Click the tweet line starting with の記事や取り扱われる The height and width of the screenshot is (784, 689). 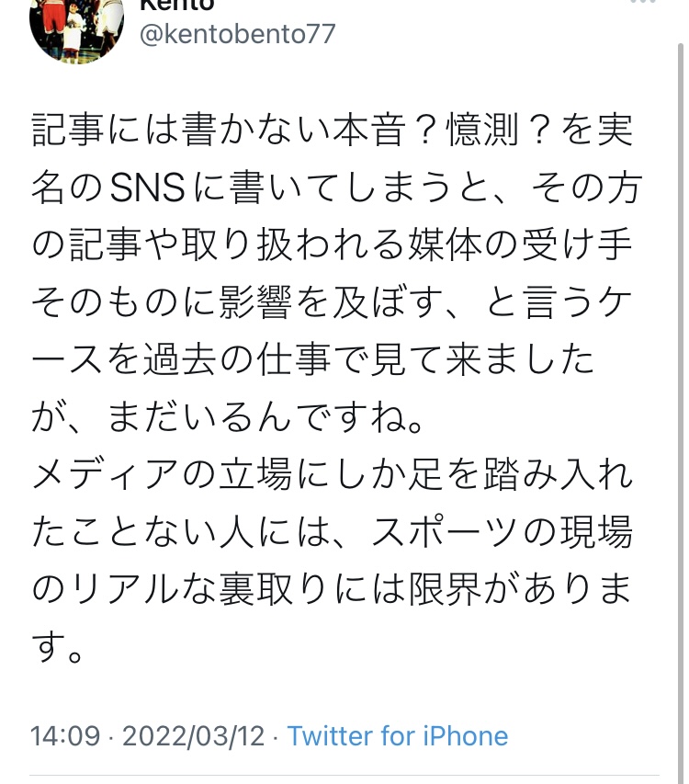coord(333,245)
